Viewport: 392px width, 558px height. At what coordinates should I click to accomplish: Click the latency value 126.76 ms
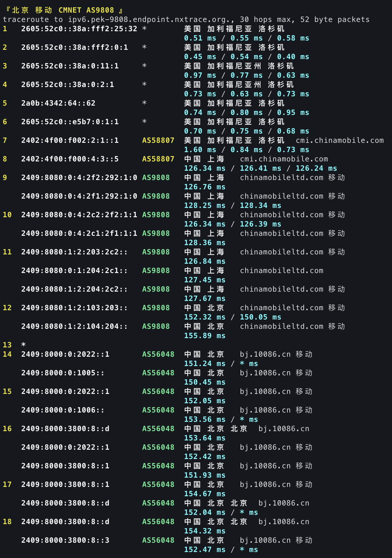click(x=205, y=187)
